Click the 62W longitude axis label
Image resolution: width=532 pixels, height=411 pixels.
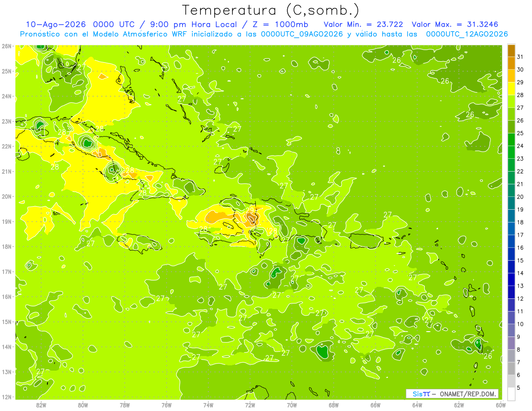click(459, 405)
